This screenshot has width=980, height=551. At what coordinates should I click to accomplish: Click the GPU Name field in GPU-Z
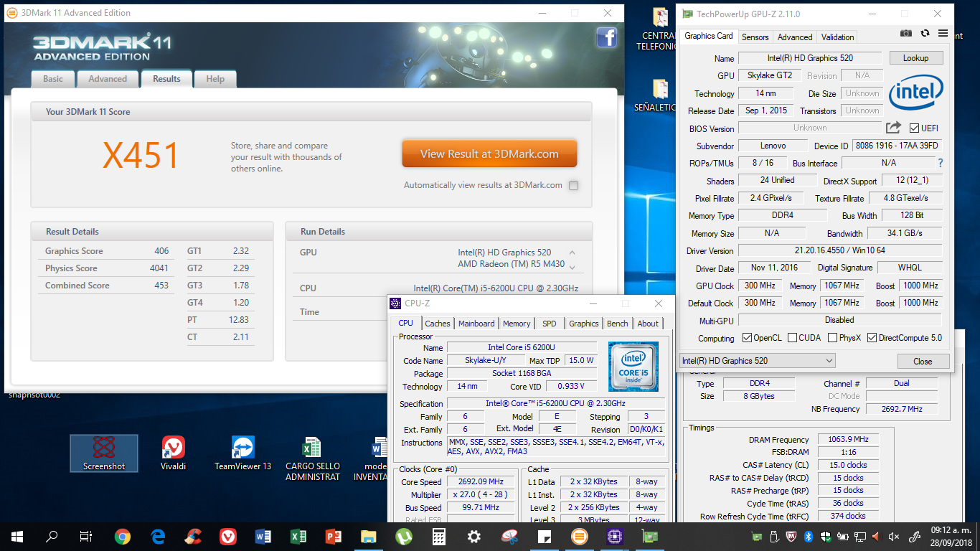(x=810, y=58)
